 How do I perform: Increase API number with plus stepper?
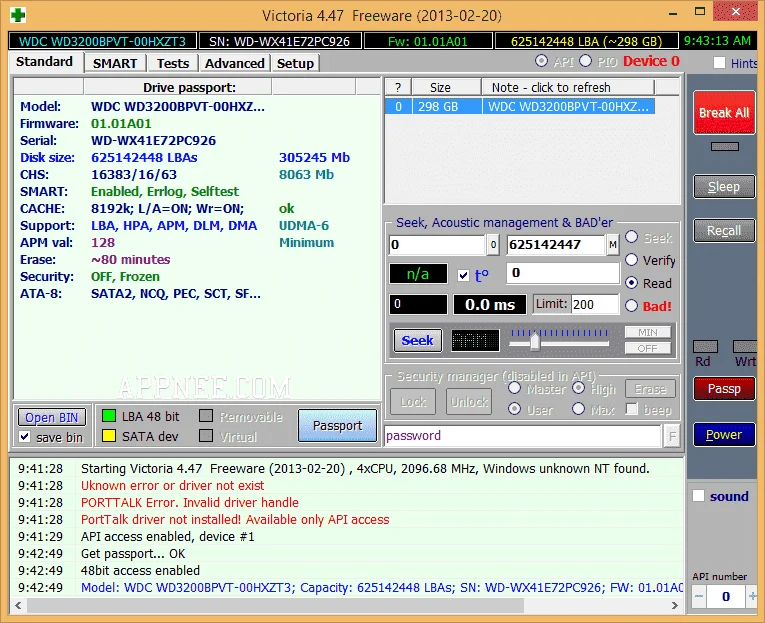(752, 596)
